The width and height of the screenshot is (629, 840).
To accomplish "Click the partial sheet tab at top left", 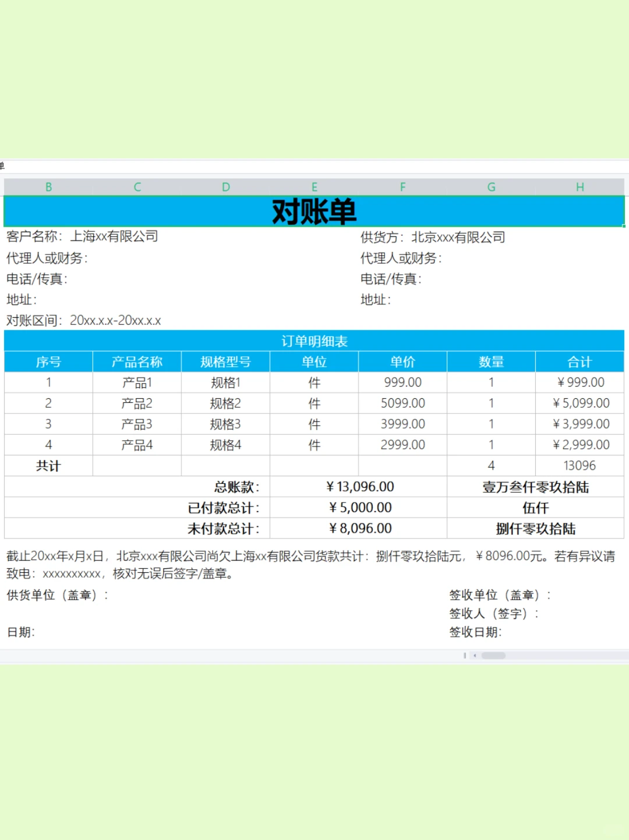I will [3, 166].
